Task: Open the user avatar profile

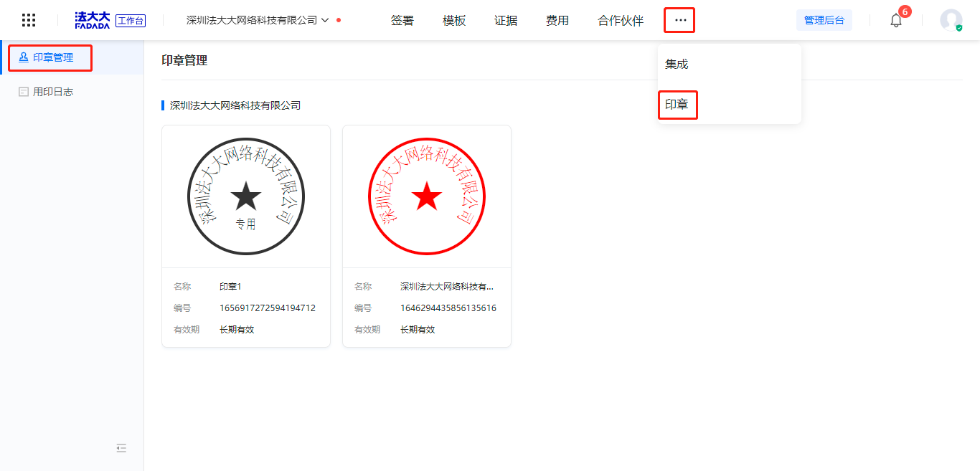Action: [x=951, y=20]
